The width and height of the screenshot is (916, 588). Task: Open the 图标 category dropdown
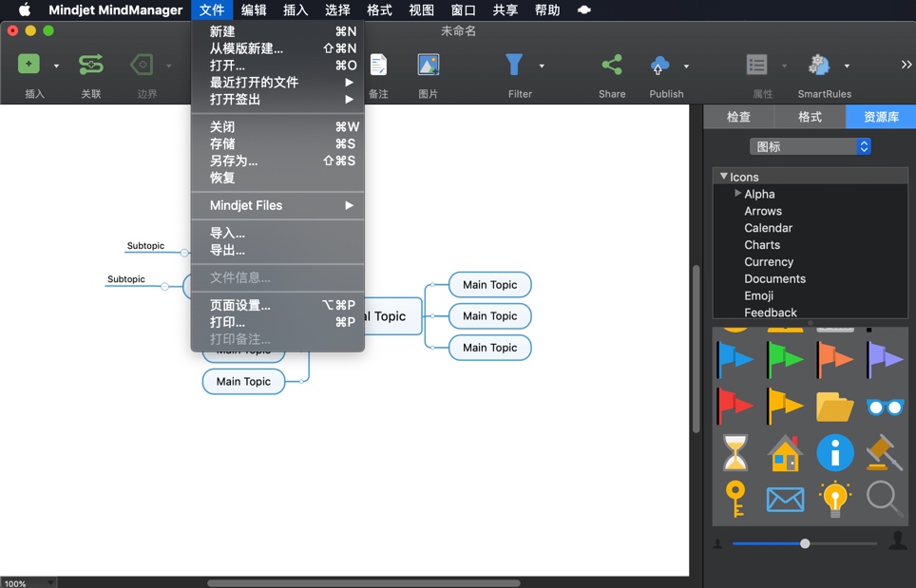[810, 145]
